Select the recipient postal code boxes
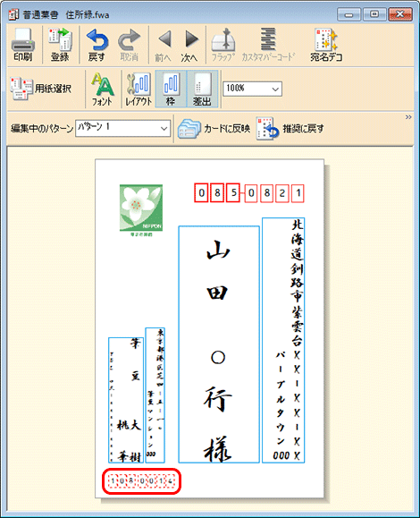Viewport: 420px width, 518px height. [x=249, y=192]
